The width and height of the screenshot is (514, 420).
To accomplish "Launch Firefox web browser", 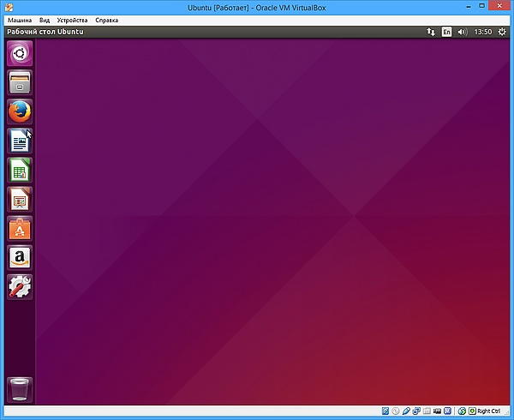I will 19,111.
